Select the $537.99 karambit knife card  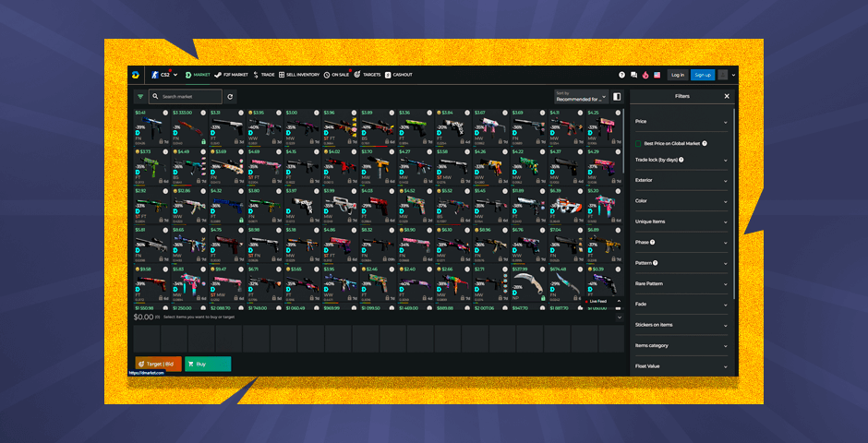pos(529,282)
